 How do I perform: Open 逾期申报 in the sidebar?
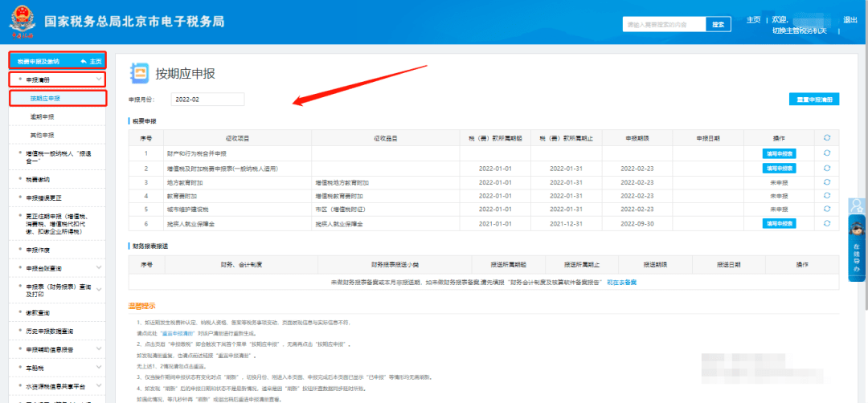click(42, 116)
